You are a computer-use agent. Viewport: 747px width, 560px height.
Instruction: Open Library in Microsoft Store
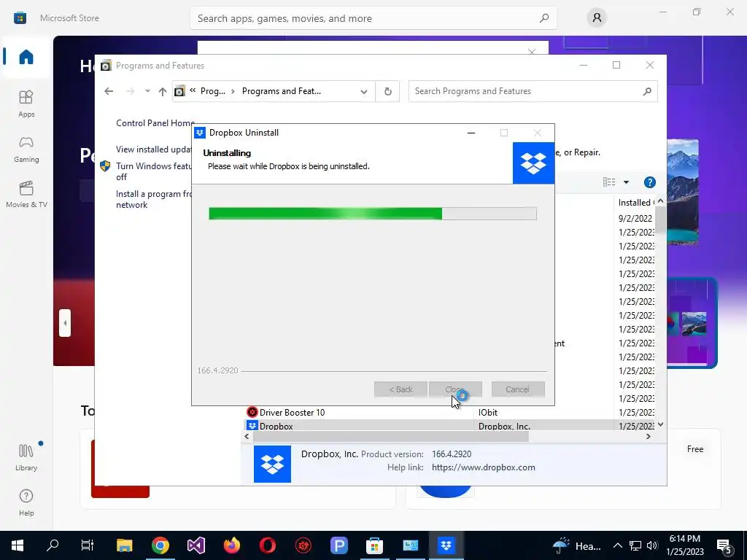pyautogui.click(x=26, y=457)
